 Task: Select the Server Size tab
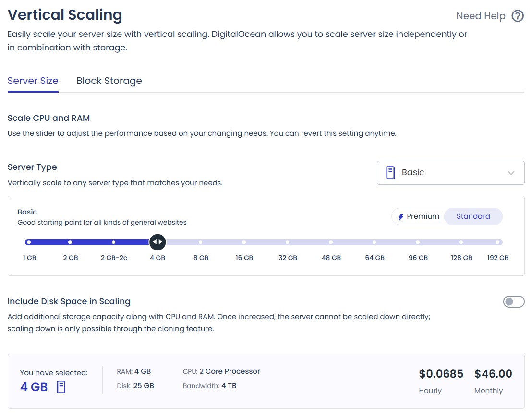tap(33, 81)
